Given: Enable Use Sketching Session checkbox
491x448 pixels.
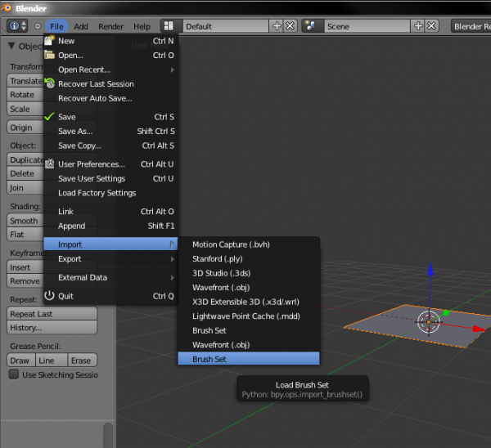Looking at the screenshot, I should pyautogui.click(x=14, y=374).
